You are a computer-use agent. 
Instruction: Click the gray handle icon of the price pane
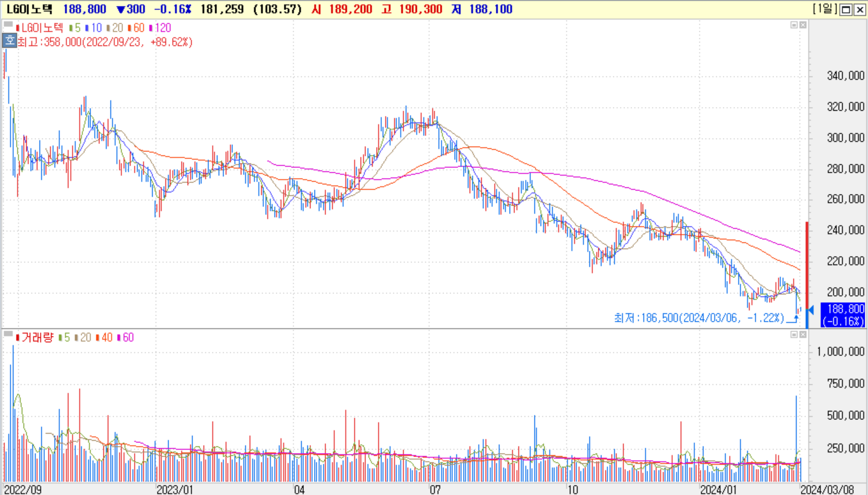coord(8,25)
